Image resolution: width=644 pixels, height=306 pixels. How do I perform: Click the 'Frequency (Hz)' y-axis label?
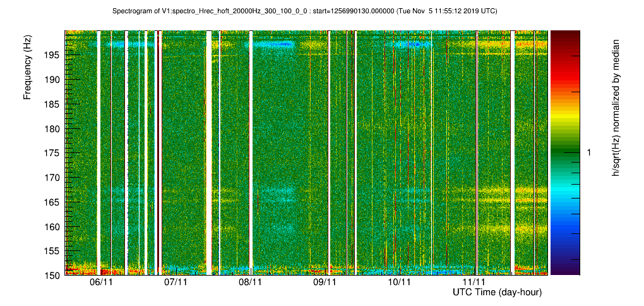point(27,68)
